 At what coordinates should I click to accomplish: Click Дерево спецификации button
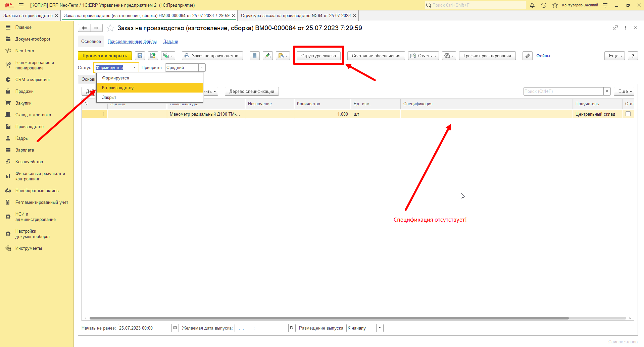252,92
